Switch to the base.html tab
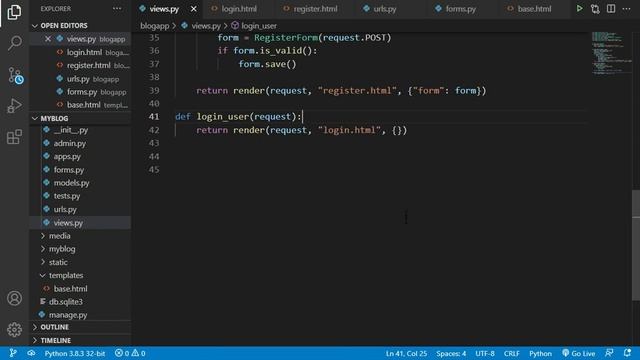This screenshot has width=640, height=360. (534, 9)
